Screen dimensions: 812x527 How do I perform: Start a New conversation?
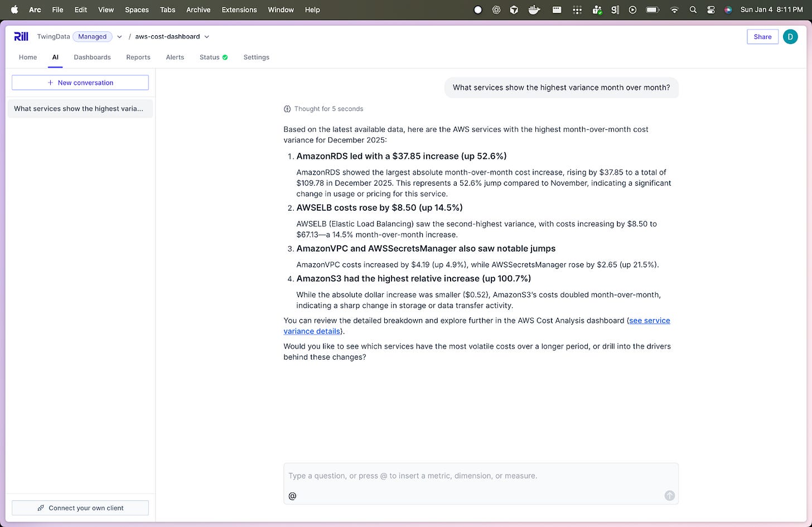pyautogui.click(x=80, y=83)
